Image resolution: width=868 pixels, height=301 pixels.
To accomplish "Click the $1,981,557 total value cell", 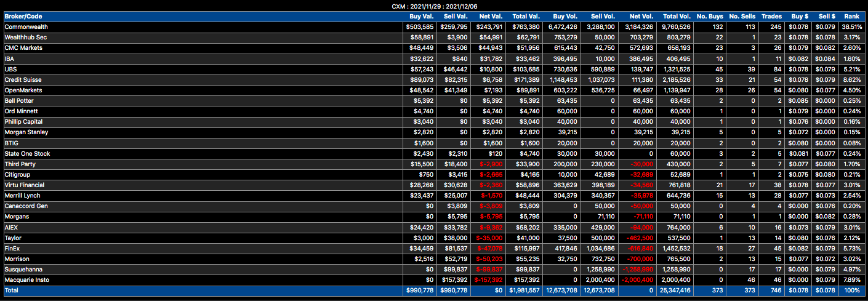I will click(x=524, y=290).
